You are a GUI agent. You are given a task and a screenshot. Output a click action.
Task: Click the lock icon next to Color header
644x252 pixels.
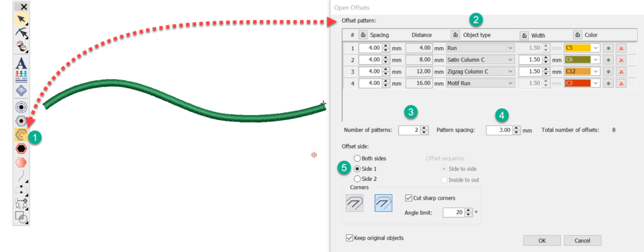[577, 35]
